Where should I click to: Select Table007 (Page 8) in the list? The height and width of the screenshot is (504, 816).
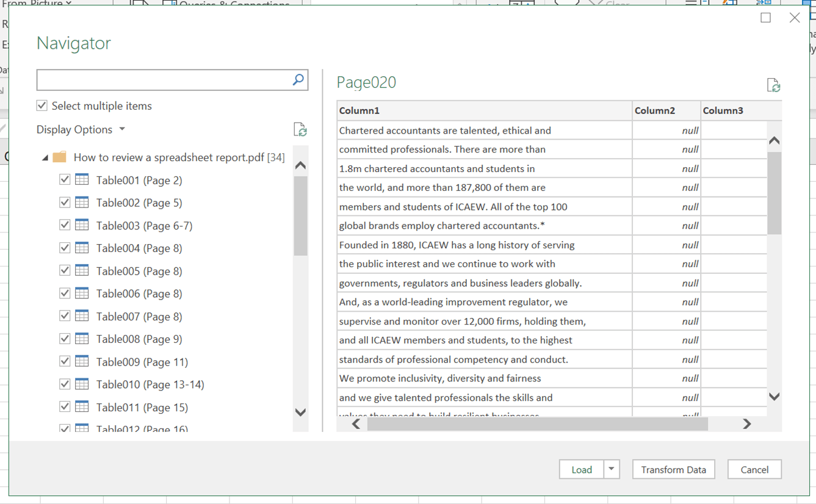click(139, 316)
